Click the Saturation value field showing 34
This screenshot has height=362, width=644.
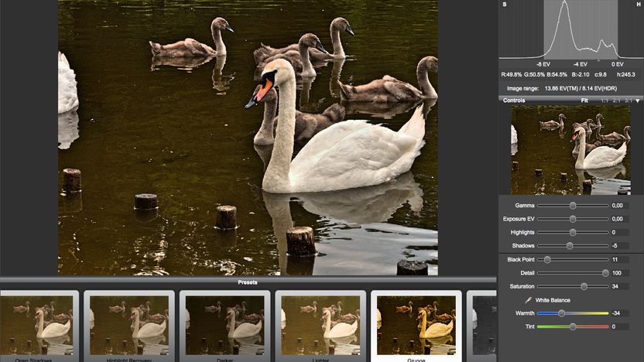coord(620,286)
